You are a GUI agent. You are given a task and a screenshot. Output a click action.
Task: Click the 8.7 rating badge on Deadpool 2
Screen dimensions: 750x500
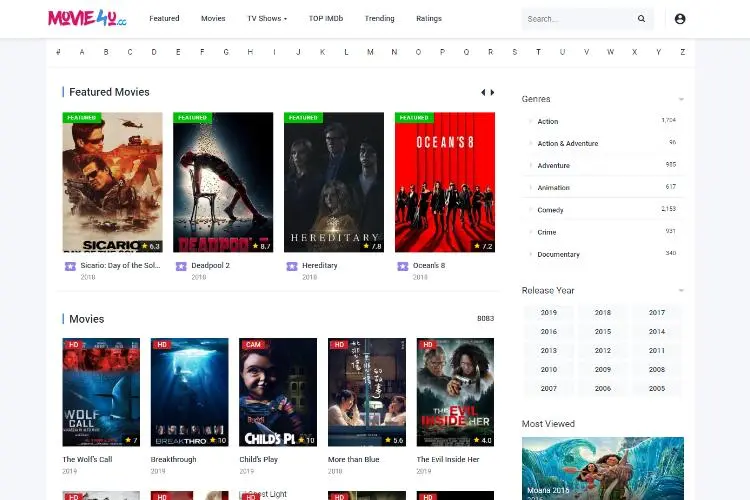[262, 246]
